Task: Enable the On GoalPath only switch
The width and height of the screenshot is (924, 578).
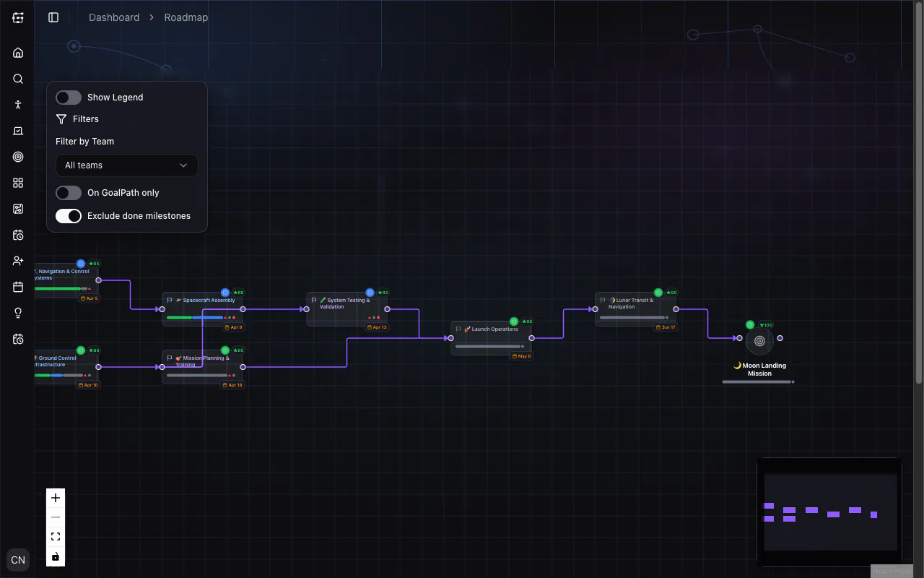Action: point(69,193)
